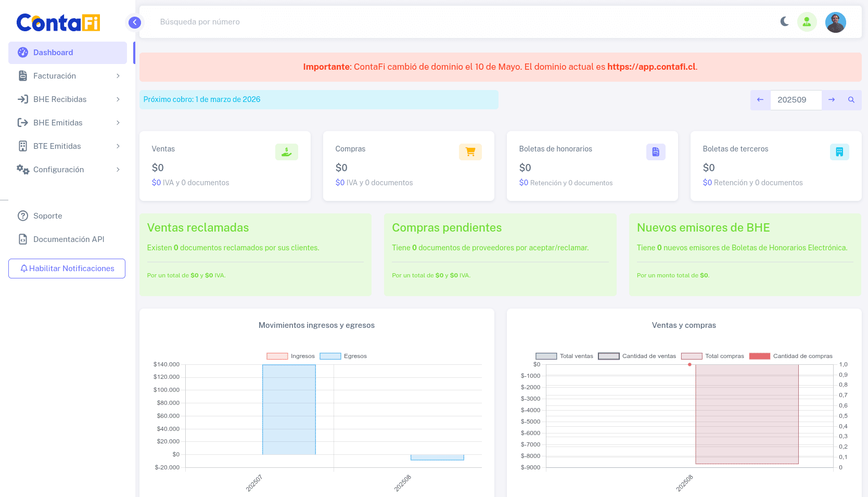Go to previous period with left arrow

click(760, 100)
